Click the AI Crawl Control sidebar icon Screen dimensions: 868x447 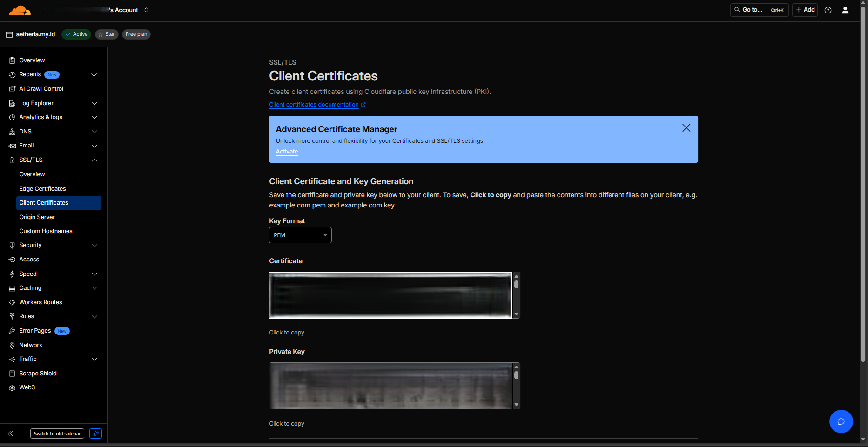point(12,88)
